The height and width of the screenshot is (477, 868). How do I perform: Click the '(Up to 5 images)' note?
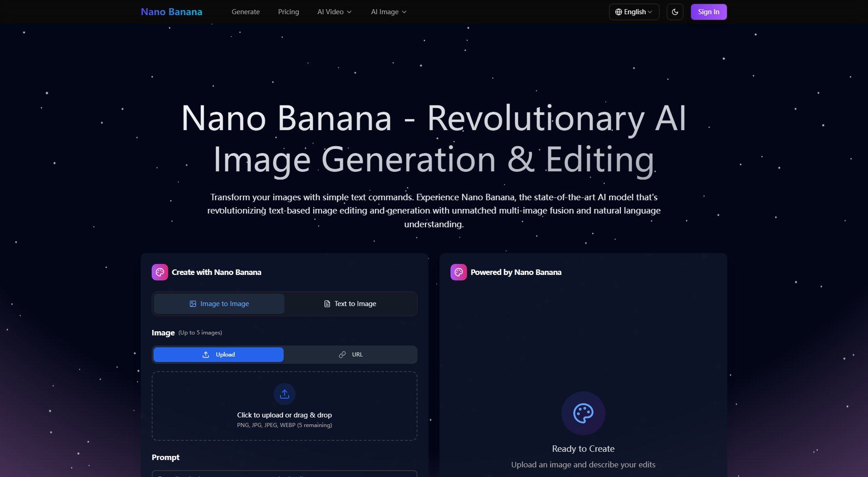(200, 333)
